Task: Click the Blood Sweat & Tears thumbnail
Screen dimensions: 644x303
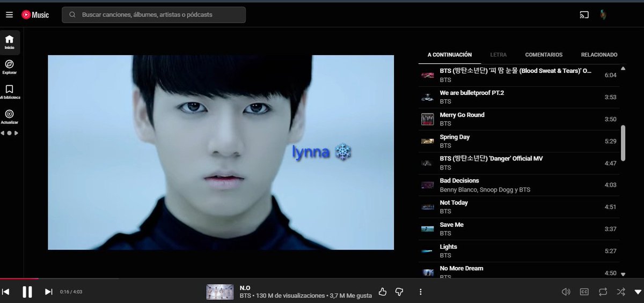Action: tap(428, 76)
